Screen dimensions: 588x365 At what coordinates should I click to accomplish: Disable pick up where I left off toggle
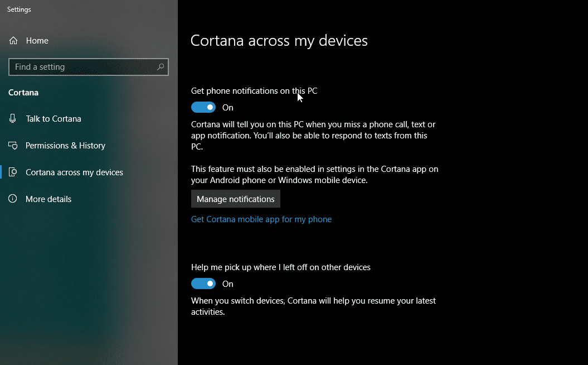[x=203, y=284]
